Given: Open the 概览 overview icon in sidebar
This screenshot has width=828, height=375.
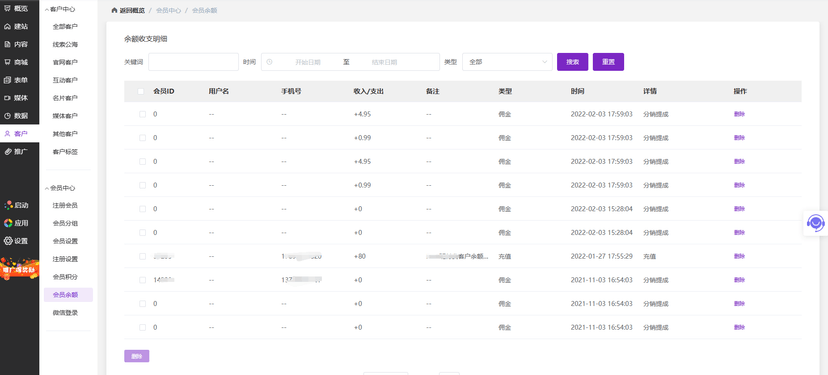Looking at the screenshot, I should 7,8.
